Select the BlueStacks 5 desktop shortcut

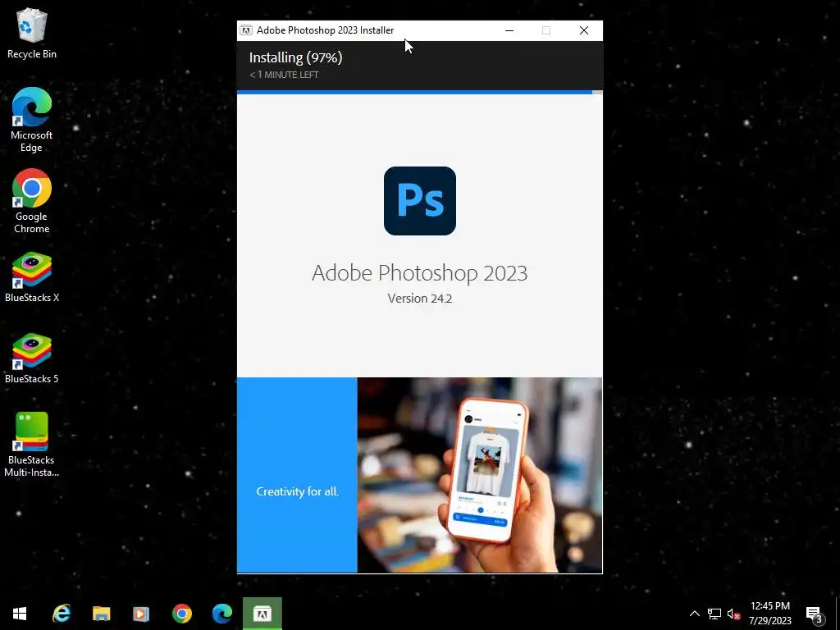pos(32,359)
